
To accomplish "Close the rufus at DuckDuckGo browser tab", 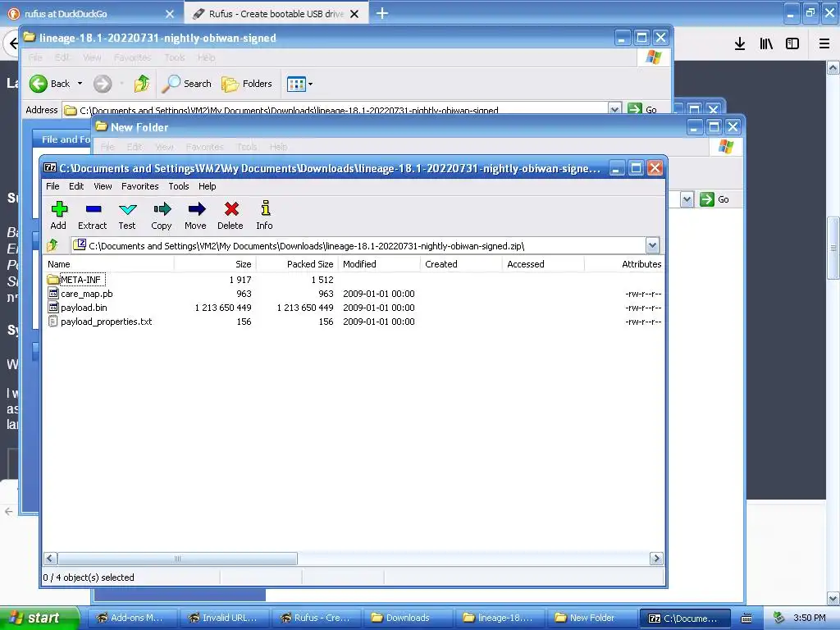I will pos(170,14).
